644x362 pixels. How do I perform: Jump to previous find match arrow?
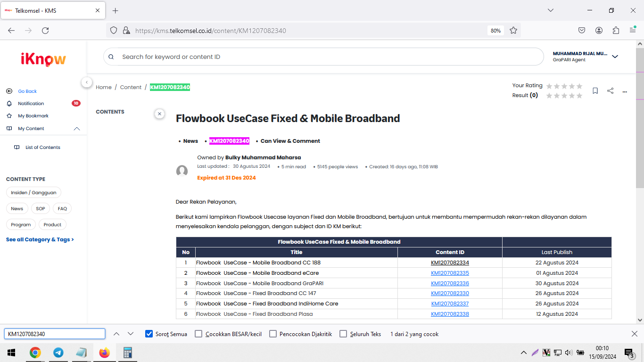click(116, 334)
